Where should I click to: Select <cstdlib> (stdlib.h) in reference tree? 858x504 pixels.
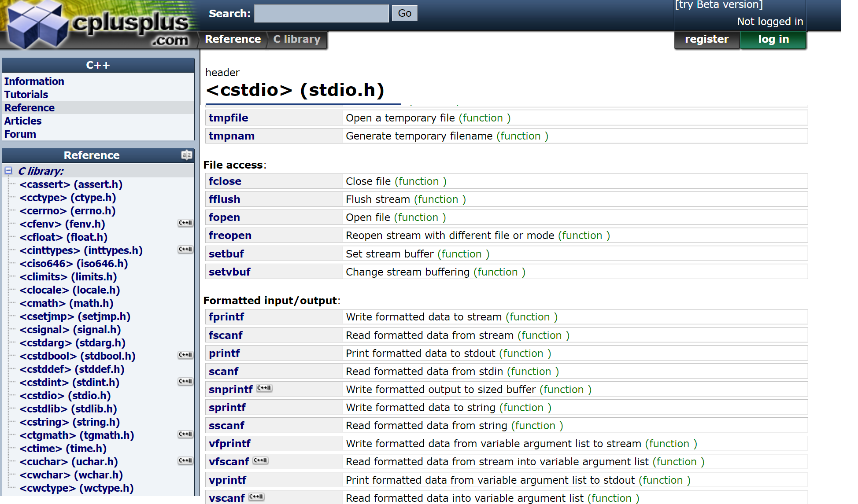click(x=68, y=409)
